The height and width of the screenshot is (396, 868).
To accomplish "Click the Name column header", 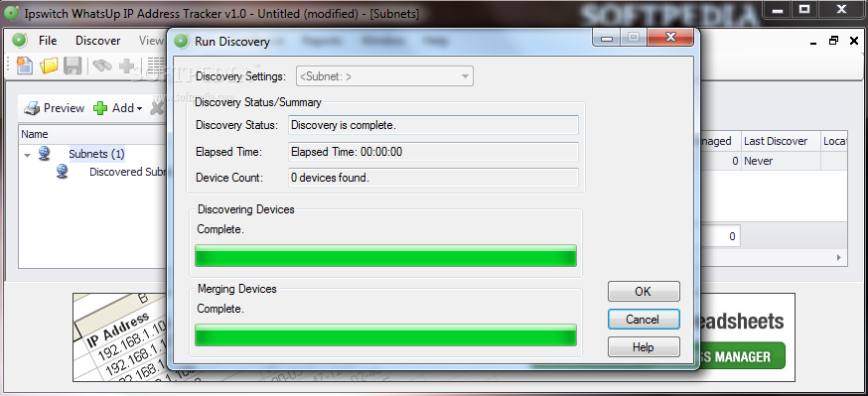I will (93, 134).
